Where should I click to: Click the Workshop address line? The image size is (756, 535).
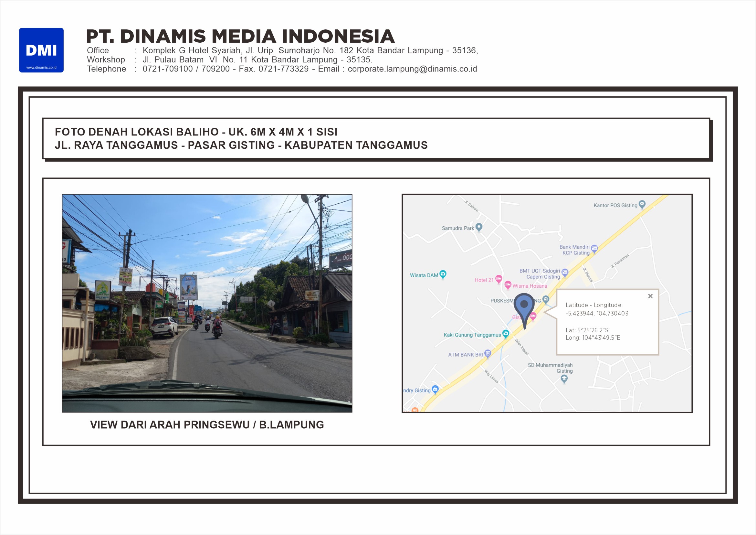[229, 59]
